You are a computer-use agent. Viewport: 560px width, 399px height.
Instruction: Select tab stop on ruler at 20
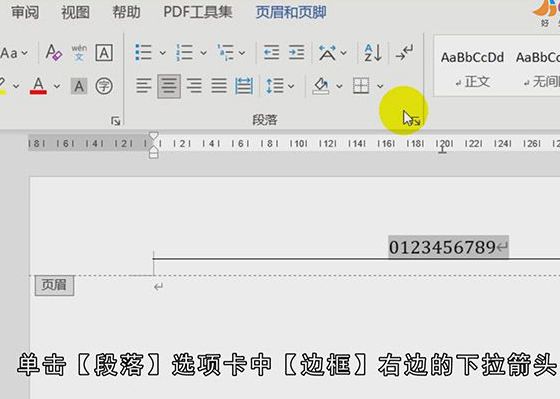coord(442,150)
